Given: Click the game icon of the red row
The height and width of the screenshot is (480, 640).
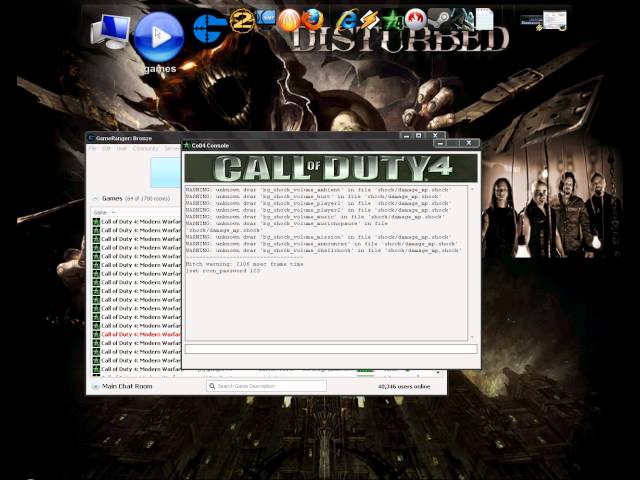Looking at the screenshot, I should pyautogui.click(x=96, y=334).
